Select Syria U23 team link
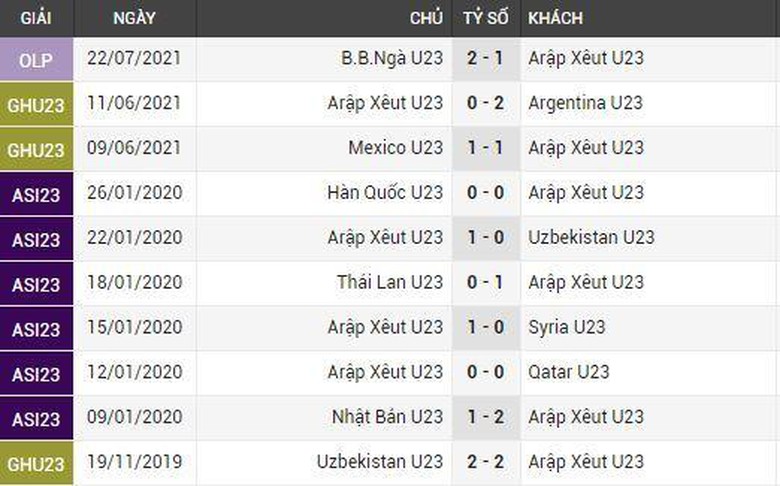780x486 pixels. [566, 328]
